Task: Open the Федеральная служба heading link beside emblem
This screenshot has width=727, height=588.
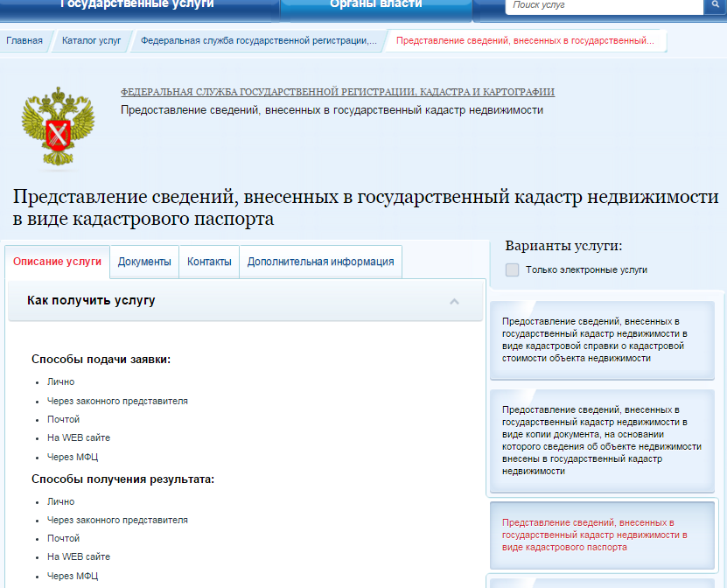Action: [337, 92]
